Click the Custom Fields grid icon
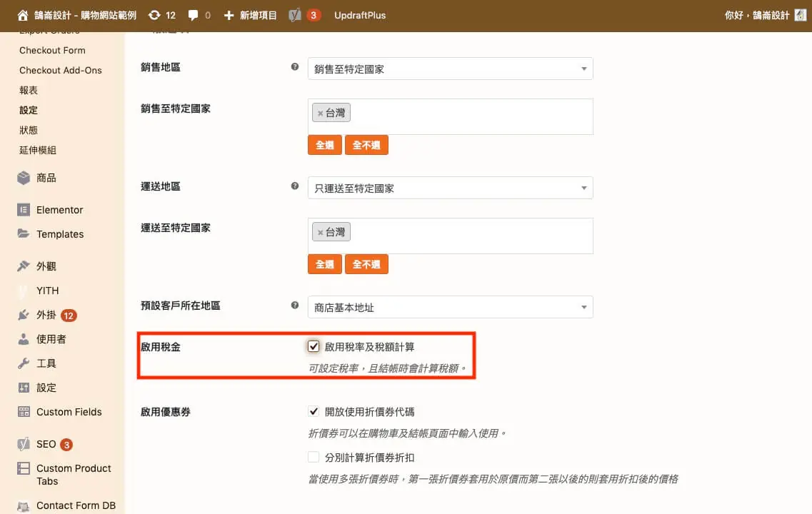 pos(24,412)
